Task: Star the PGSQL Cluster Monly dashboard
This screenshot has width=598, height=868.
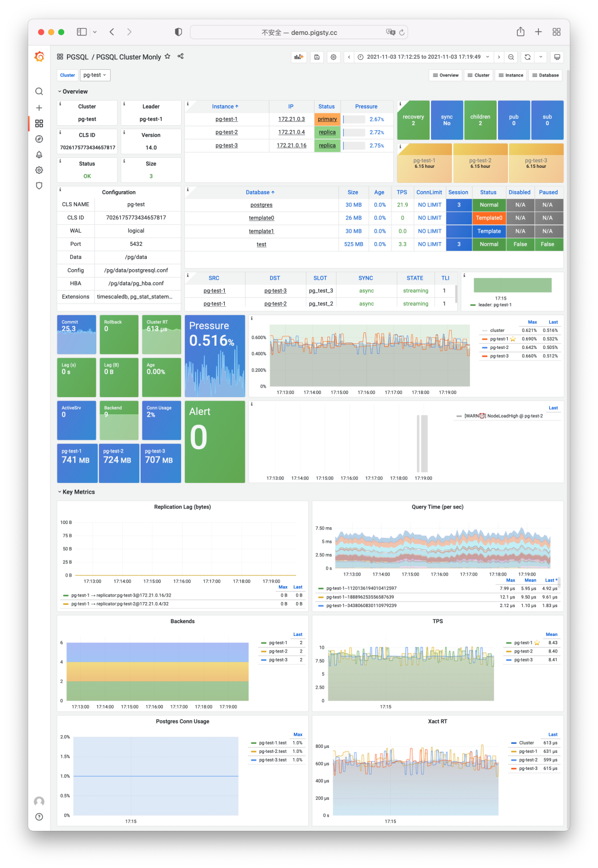Action: pos(167,57)
